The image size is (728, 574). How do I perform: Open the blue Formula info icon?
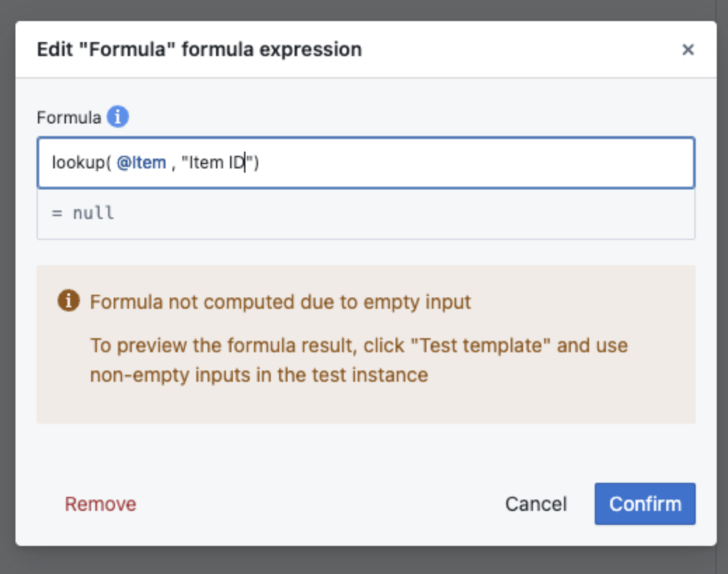coord(117,116)
